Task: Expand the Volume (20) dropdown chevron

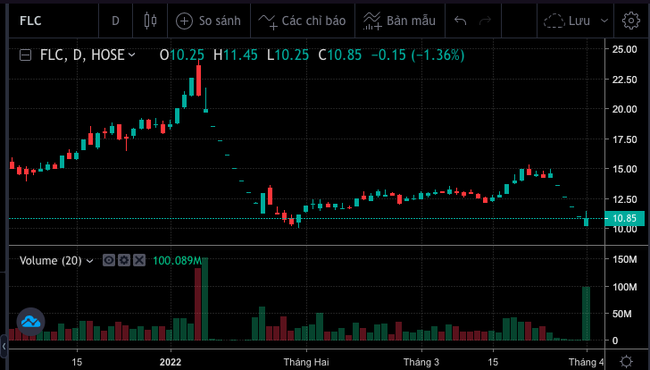Action: [90, 261]
